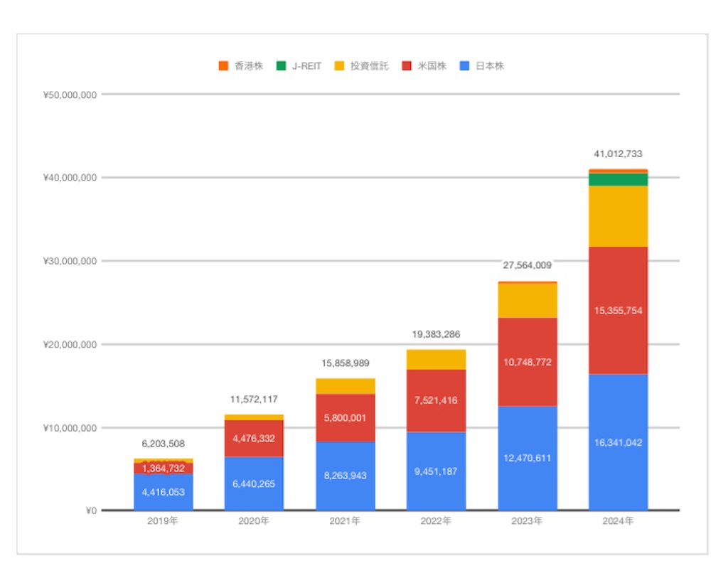The width and height of the screenshot is (728, 583).
Task: Click the 2024年 axis label
Action: [x=618, y=521]
